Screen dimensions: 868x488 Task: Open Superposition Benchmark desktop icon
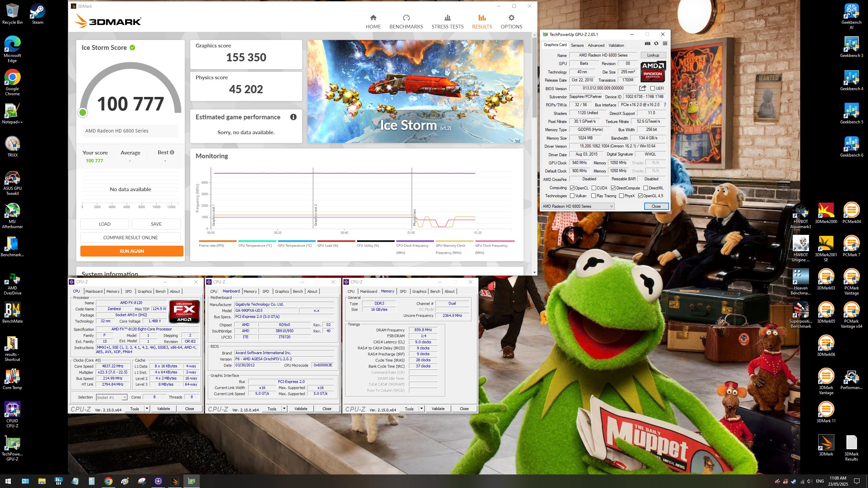click(x=801, y=315)
